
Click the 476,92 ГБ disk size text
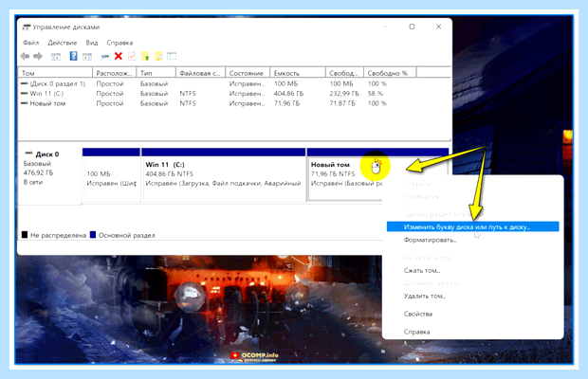38,172
